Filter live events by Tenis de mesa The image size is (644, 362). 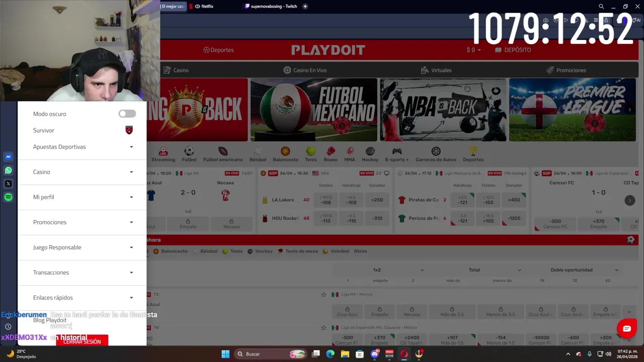(x=297, y=251)
